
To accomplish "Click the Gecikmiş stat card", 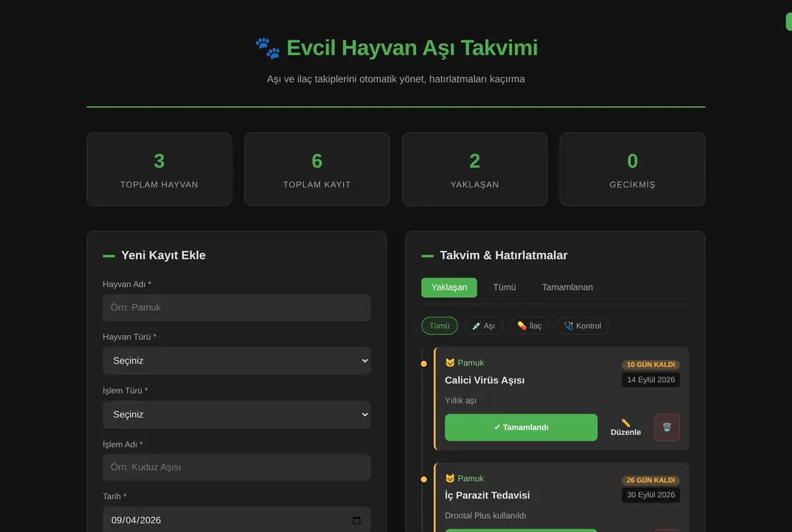I will (632, 169).
